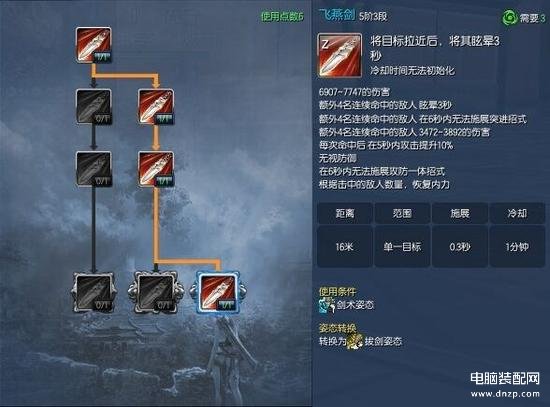
Task: Click the 16米 distance value cell
Action: click(x=345, y=247)
